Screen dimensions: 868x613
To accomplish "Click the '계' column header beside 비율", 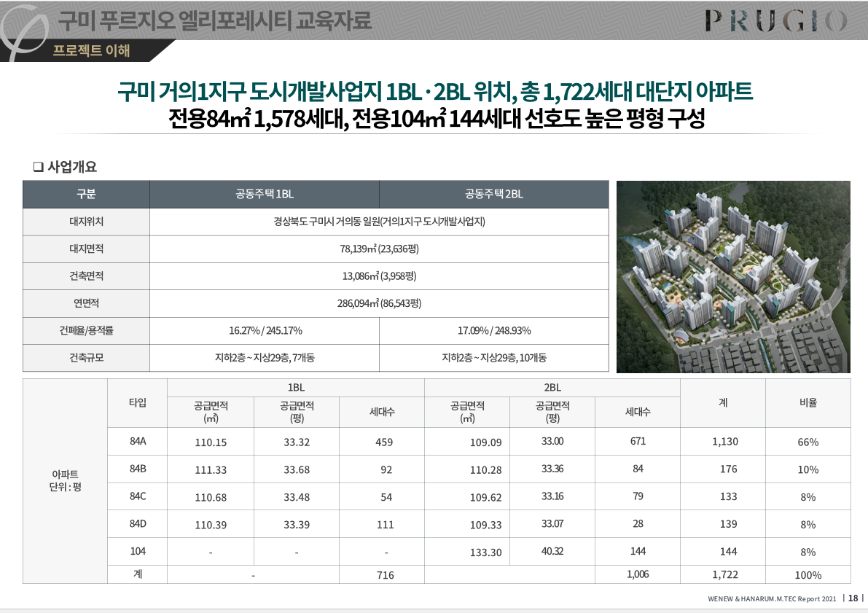I will click(723, 403).
